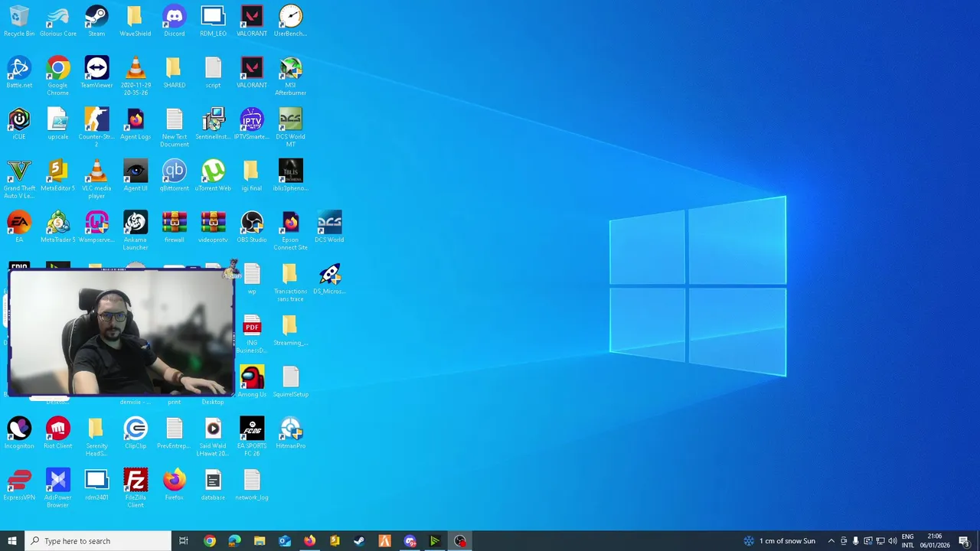Select the iCUE desktop shortcut
Screen dimensions: 980x551
[19, 124]
